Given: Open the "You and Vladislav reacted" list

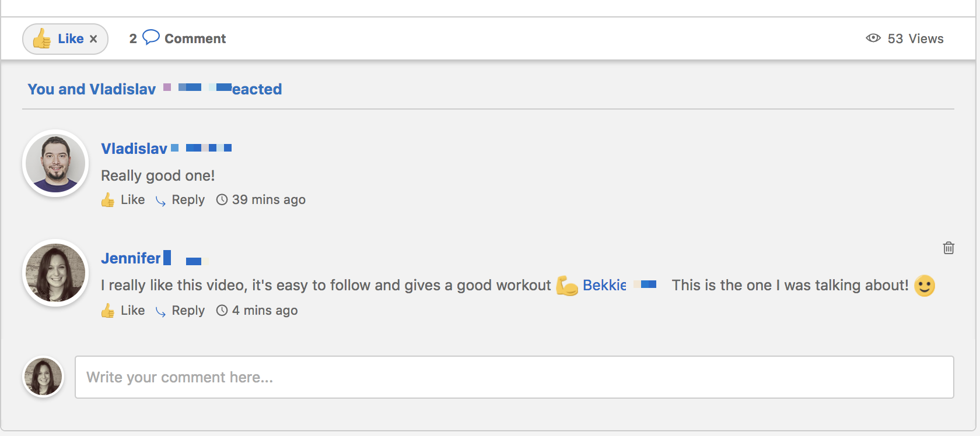Looking at the screenshot, I should pos(155,89).
